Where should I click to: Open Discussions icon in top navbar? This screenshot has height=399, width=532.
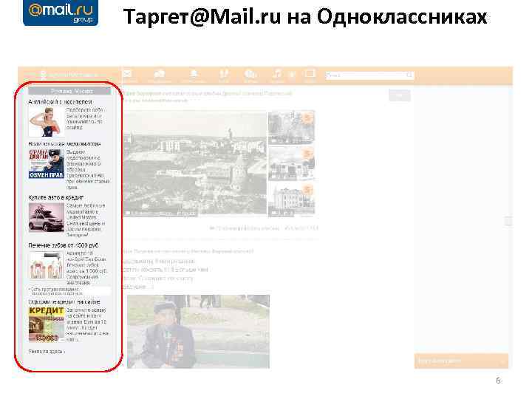(159, 75)
